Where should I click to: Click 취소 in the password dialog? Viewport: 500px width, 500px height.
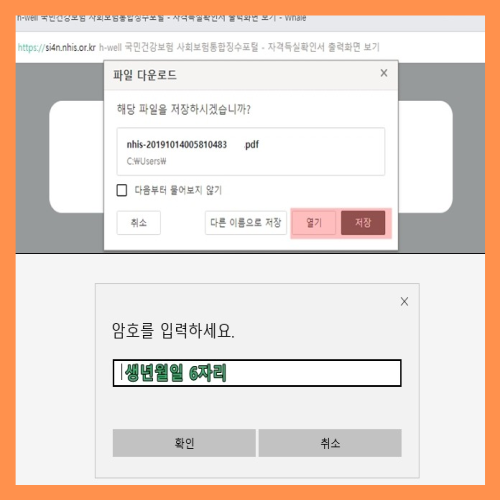pyautogui.click(x=330, y=443)
